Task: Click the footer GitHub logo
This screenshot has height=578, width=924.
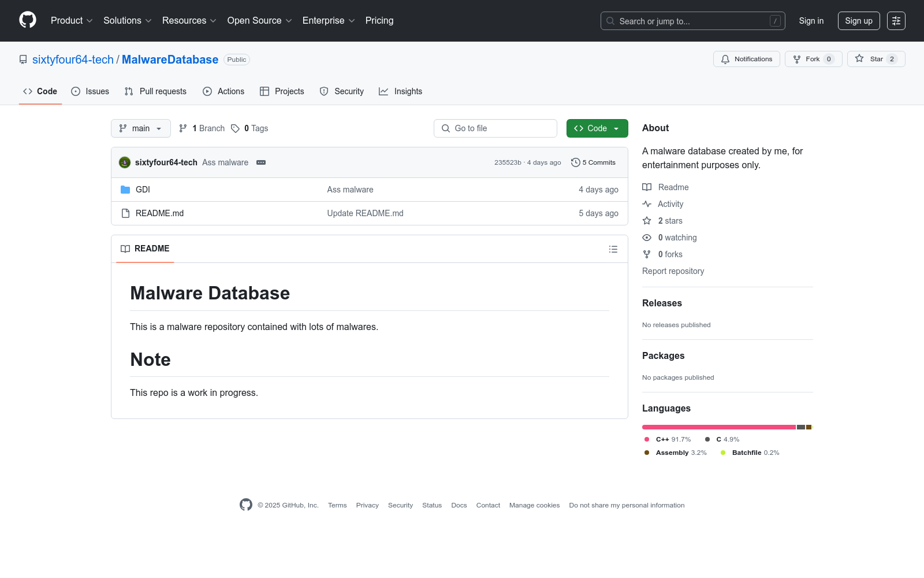Action: (x=246, y=505)
